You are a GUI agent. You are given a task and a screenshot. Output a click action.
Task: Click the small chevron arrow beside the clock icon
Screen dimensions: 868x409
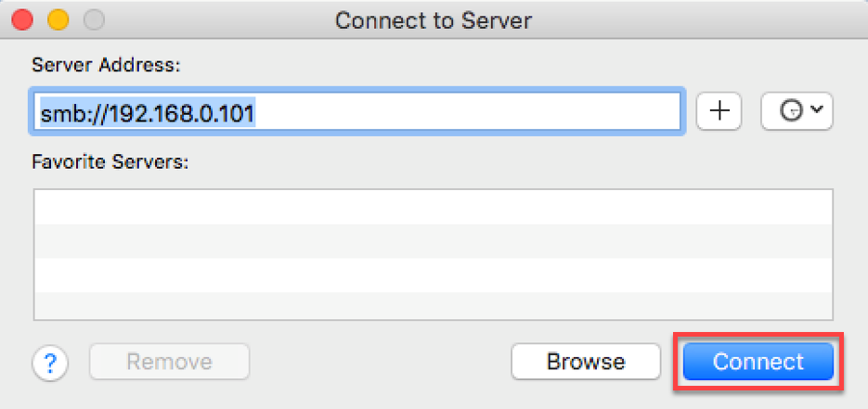pyautogui.click(x=816, y=109)
